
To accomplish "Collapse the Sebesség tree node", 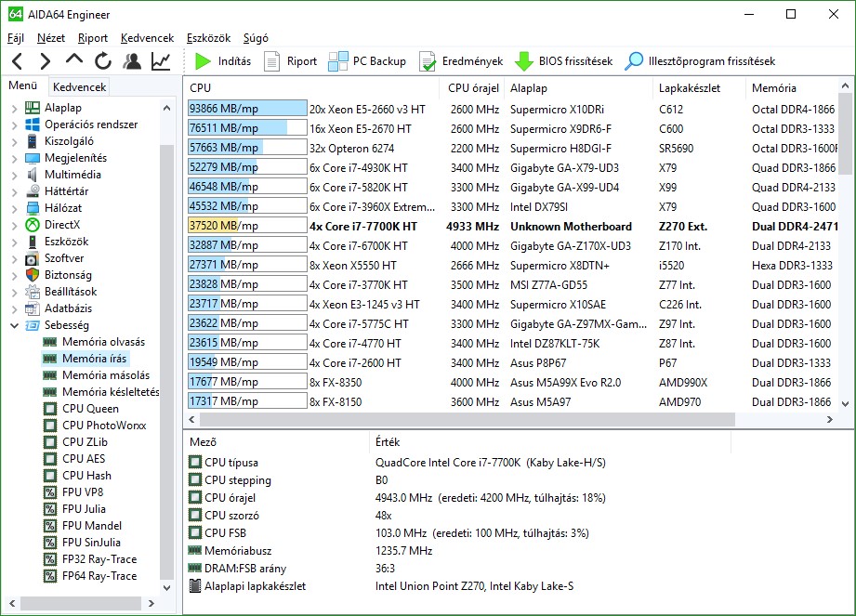I will pyautogui.click(x=14, y=325).
